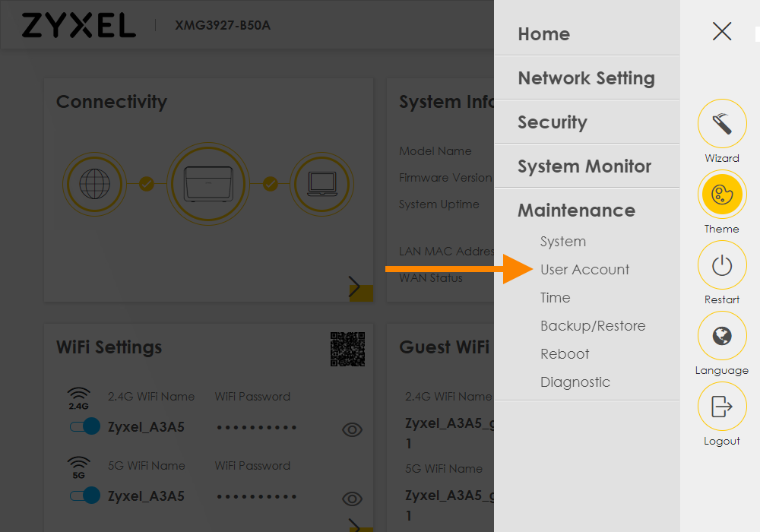Toggle the 5G WiFi switch off
Image resolution: width=760 pixels, height=532 pixels.
coord(84,496)
